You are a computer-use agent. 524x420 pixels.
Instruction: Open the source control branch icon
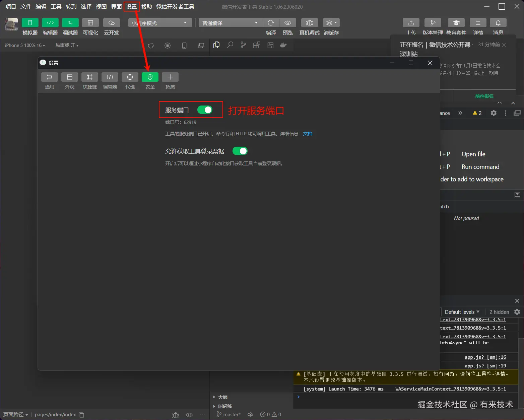pos(243,45)
